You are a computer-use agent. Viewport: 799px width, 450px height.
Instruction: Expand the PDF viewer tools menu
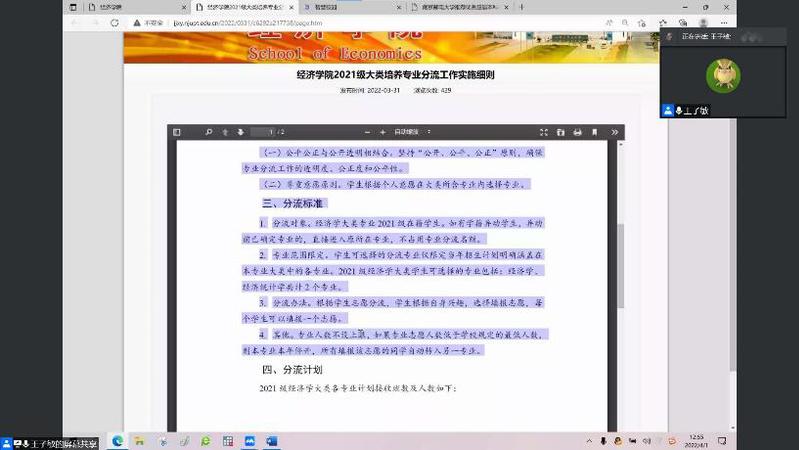point(613,132)
